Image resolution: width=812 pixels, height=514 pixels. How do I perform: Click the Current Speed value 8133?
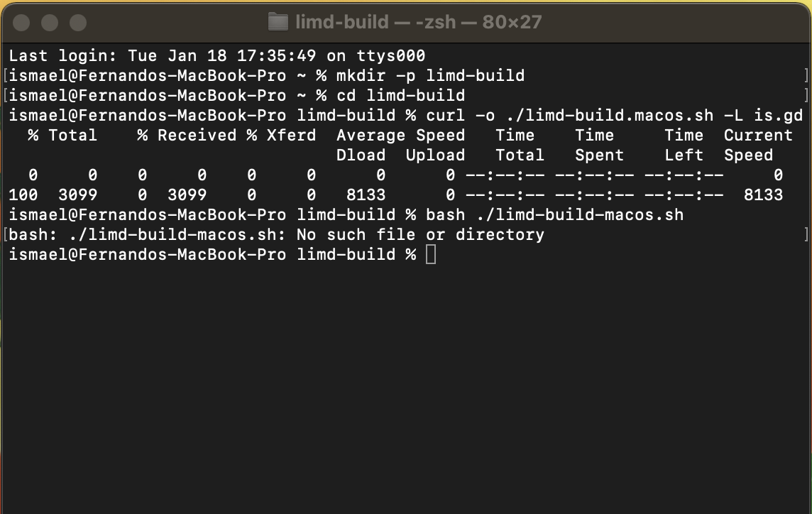[x=764, y=195]
